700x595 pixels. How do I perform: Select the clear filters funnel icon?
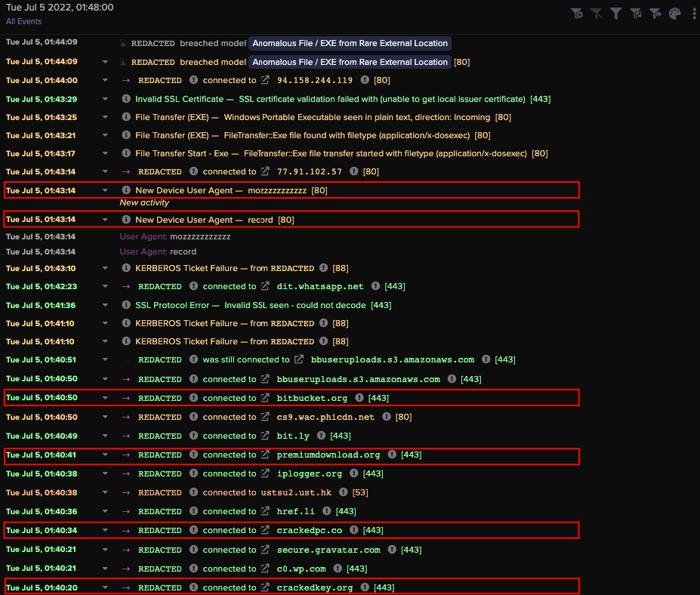597,13
